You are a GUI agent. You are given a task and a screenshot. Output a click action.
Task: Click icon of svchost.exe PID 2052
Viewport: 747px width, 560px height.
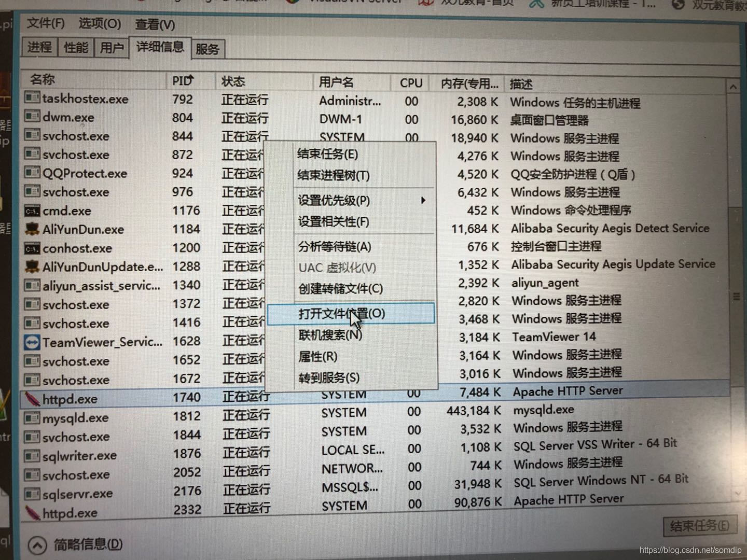click(x=32, y=474)
